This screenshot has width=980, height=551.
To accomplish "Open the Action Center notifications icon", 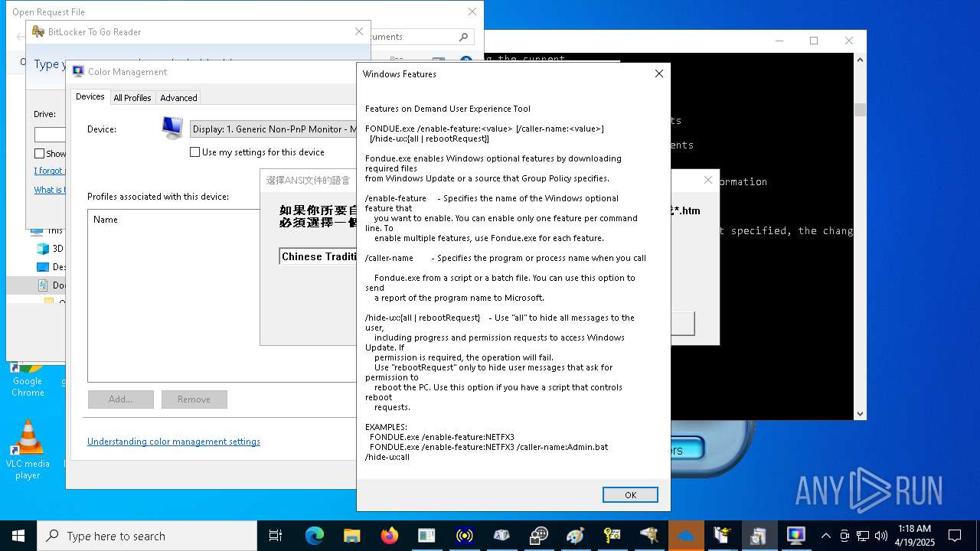I will (x=955, y=536).
